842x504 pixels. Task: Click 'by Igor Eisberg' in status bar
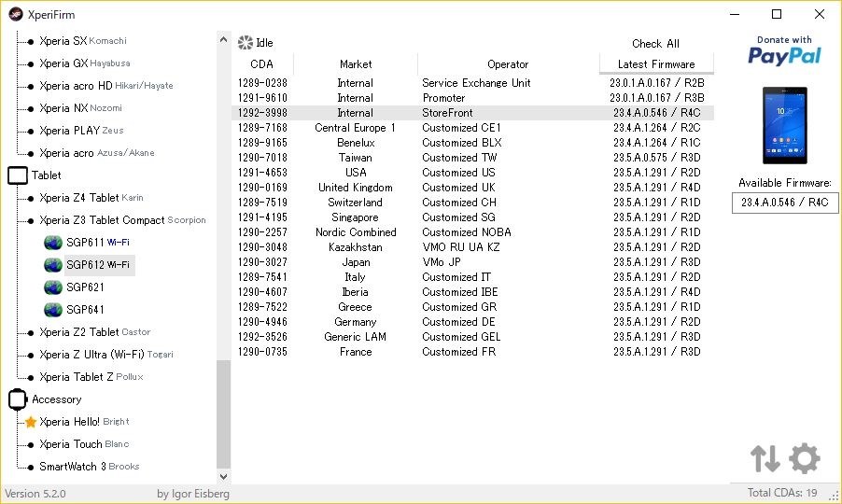pyautogui.click(x=193, y=494)
